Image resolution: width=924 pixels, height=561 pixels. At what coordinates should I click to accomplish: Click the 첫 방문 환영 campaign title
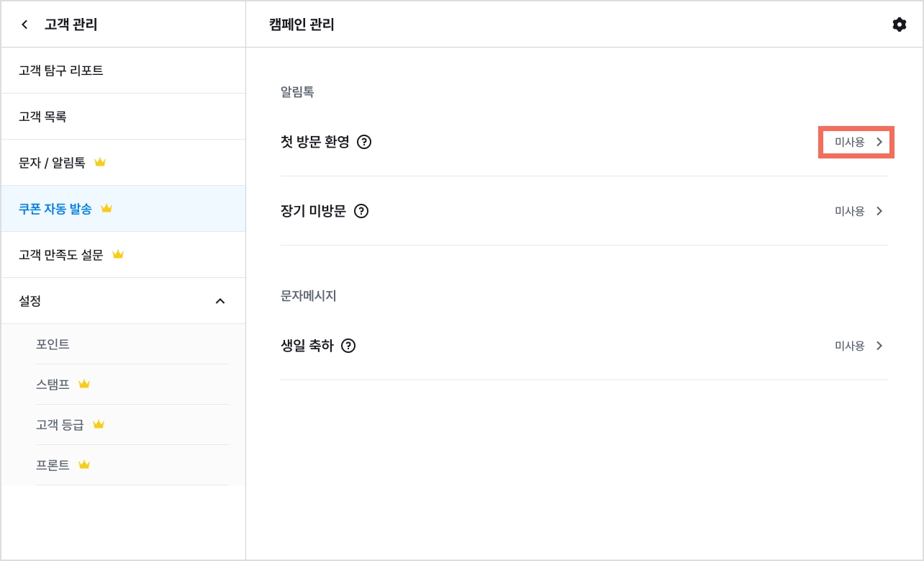click(315, 142)
